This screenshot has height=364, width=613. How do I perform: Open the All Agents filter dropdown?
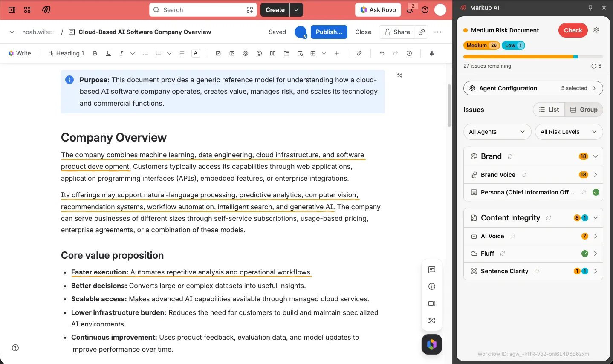(x=497, y=132)
